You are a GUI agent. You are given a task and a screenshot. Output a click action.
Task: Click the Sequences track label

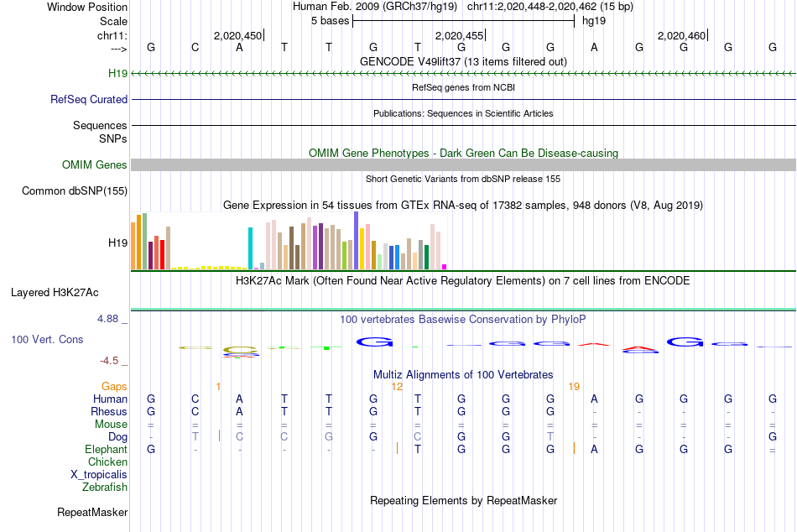coord(100,125)
